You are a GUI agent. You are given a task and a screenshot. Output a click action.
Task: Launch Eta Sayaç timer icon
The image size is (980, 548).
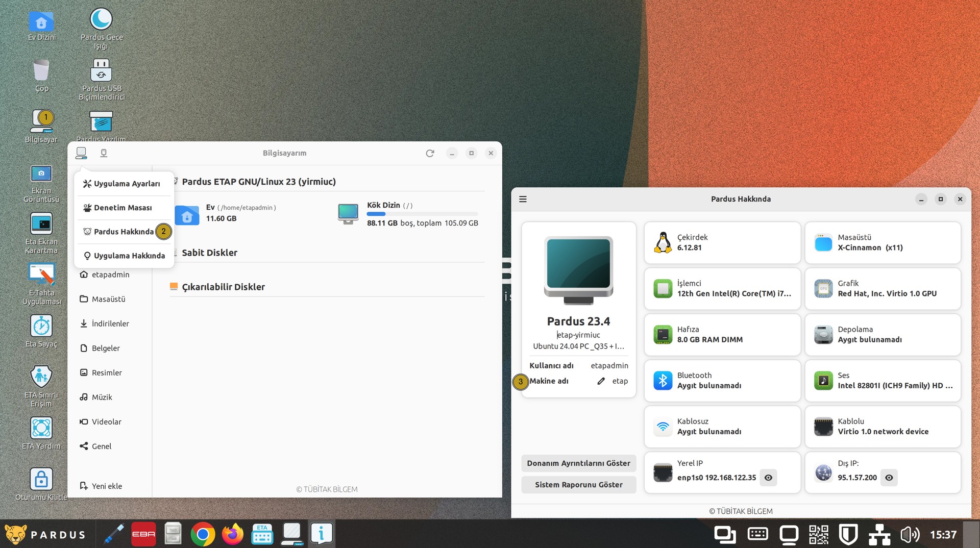coord(41,331)
